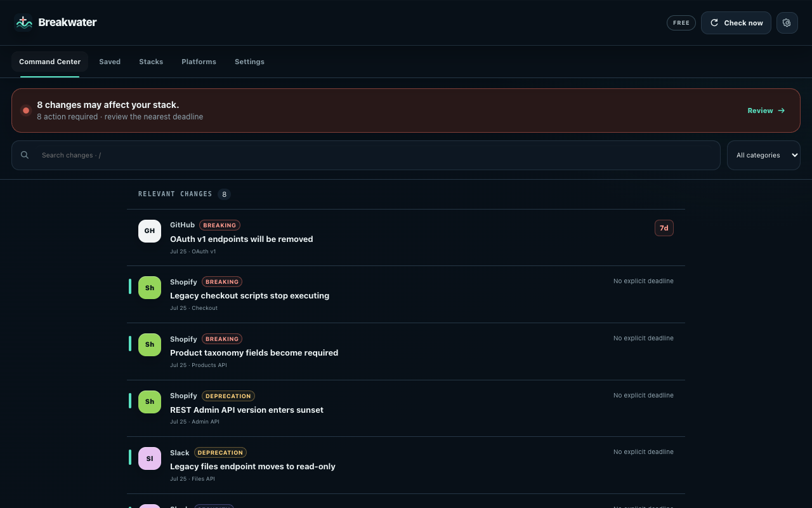Run a refresh with Check now
The image size is (812, 508).
point(736,23)
